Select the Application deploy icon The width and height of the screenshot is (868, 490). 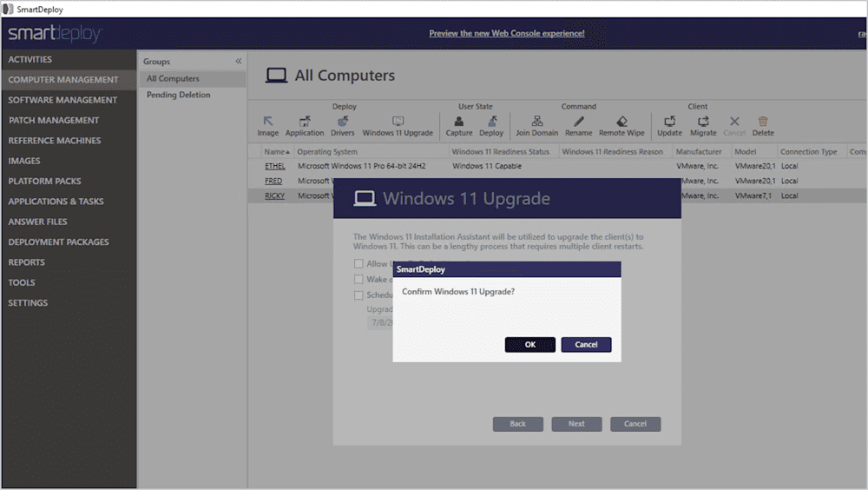(x=305, y=122)
